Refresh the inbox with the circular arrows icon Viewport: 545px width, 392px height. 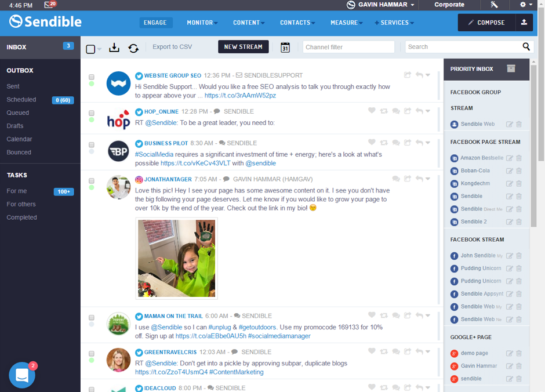[133, 48]
